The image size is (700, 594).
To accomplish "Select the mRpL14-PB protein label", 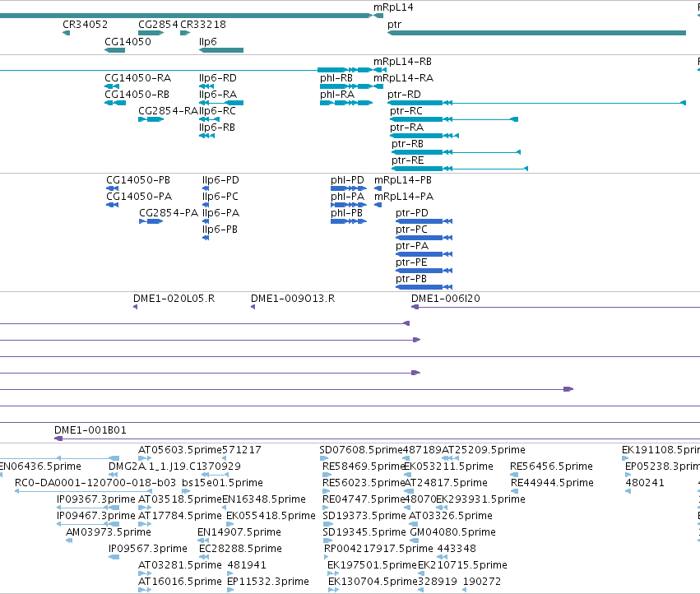I will click(x=403, y=180).
